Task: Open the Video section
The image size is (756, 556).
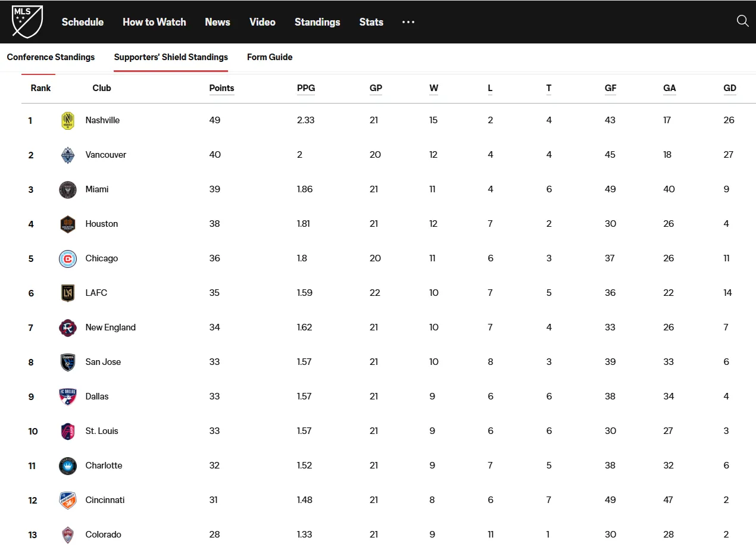Action: tap(263, 22)
